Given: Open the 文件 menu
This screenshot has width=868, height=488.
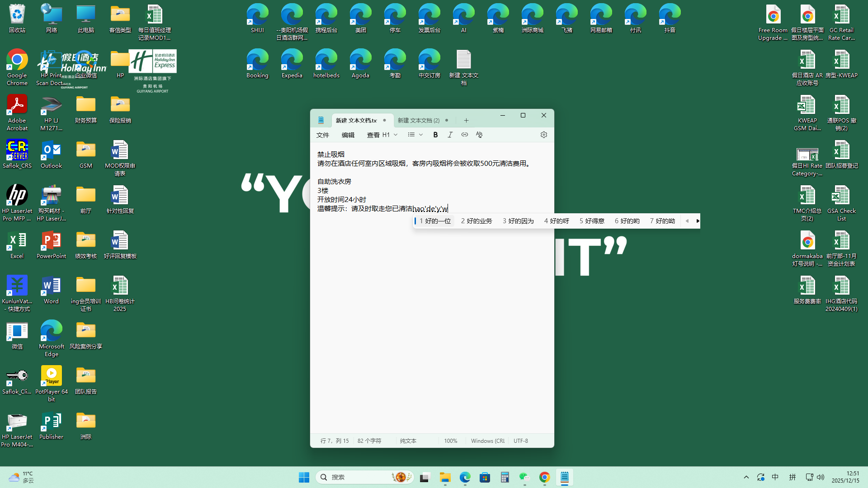Looking at the screenshot, I should (x=323, y=135).
